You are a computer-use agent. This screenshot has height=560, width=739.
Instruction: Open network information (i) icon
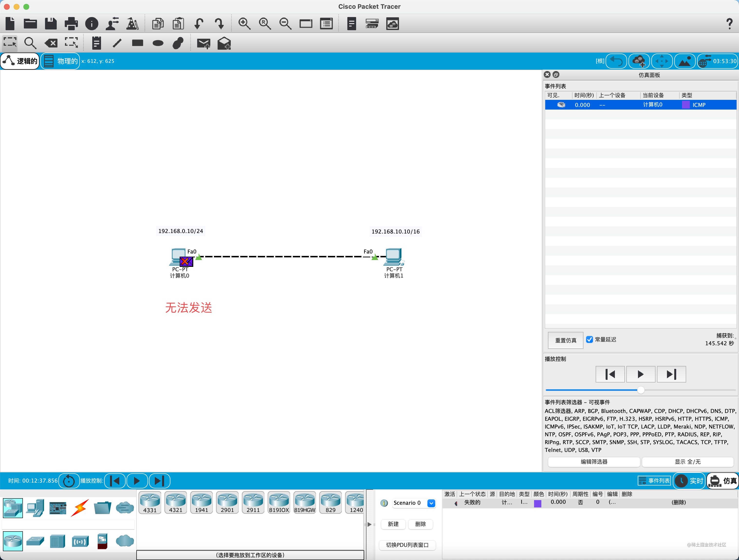92,24
